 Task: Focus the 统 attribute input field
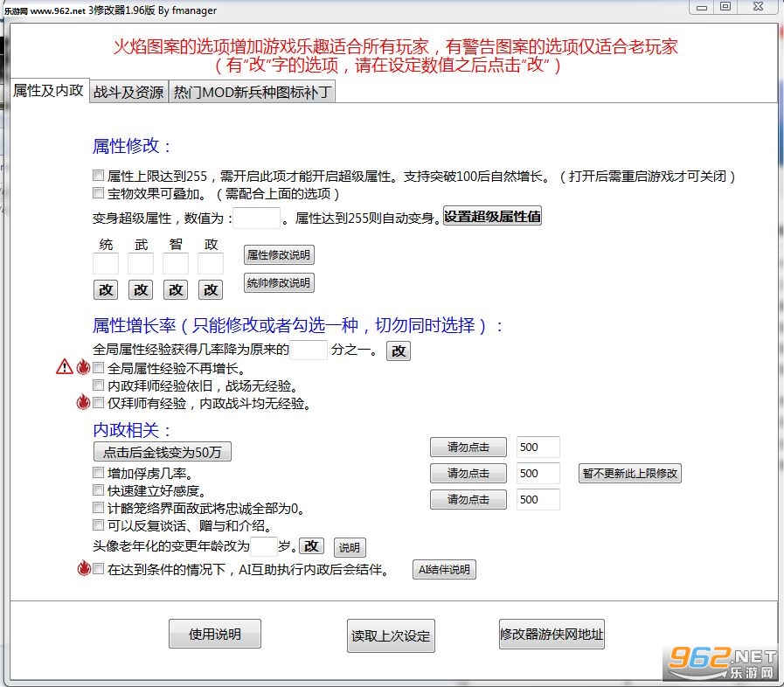click(106, 263)
